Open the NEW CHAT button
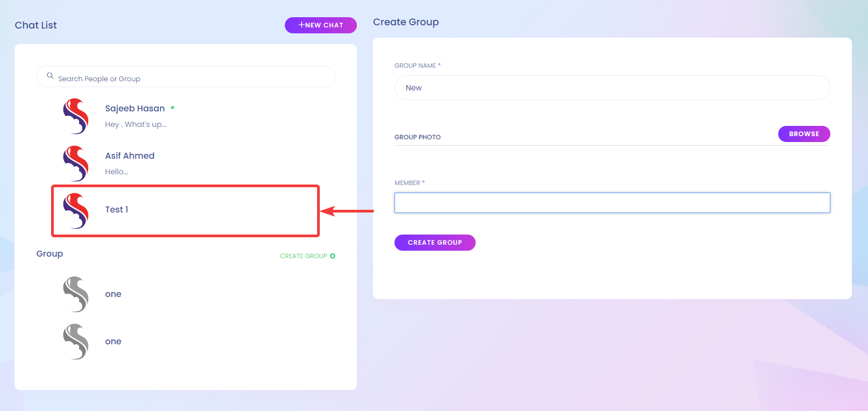The width and height of the screenshot is (868, 411). [x=320, y=25]
